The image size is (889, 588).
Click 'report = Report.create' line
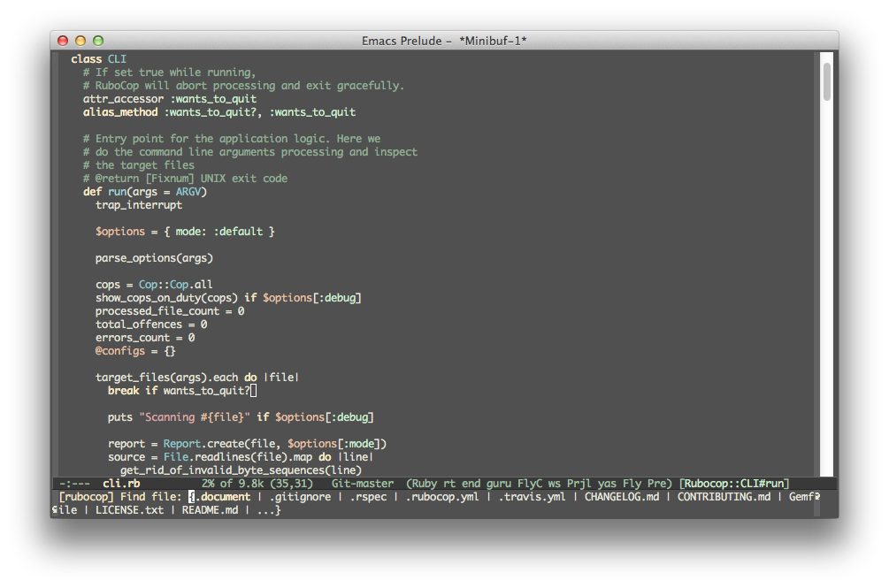coord(247,444)
